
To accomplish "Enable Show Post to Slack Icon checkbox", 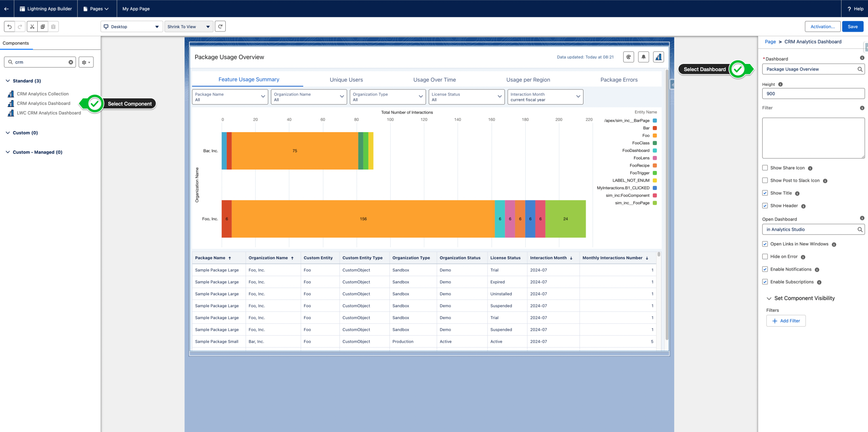I will pyautogui.click(x=765, y=180).
